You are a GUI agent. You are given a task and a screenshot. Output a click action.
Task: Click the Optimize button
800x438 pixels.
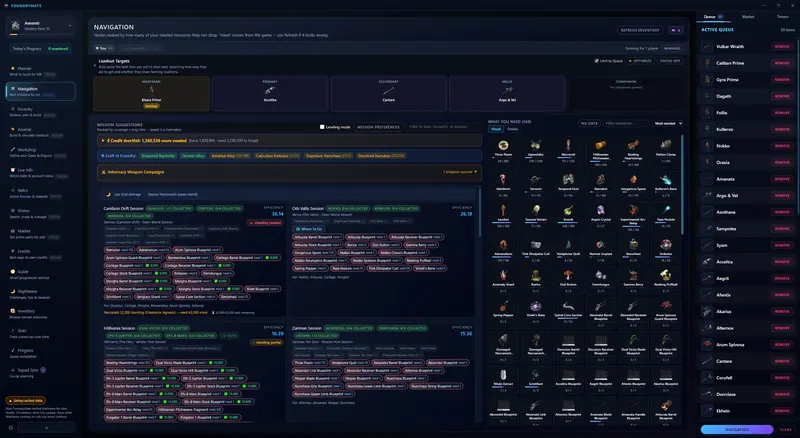640,61
